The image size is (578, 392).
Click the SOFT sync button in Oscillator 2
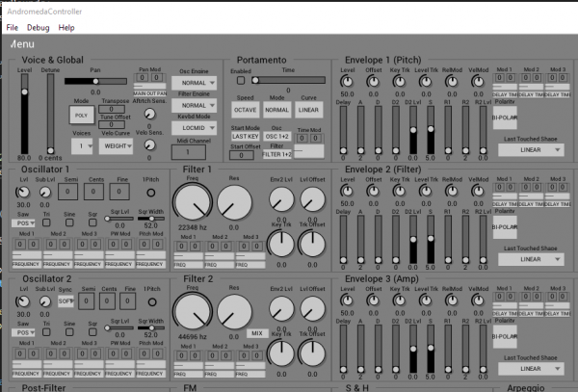[x=66, y=301]
